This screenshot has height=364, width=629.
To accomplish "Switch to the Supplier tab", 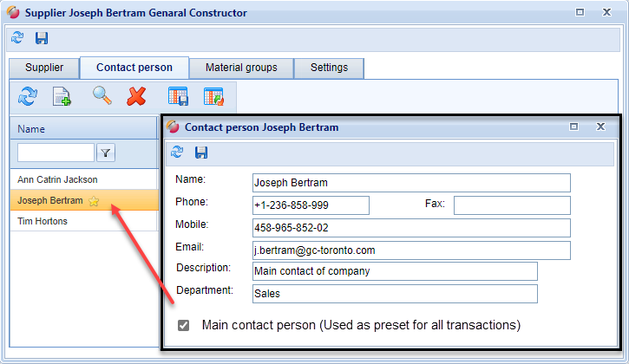I will [x=44, y=68].
